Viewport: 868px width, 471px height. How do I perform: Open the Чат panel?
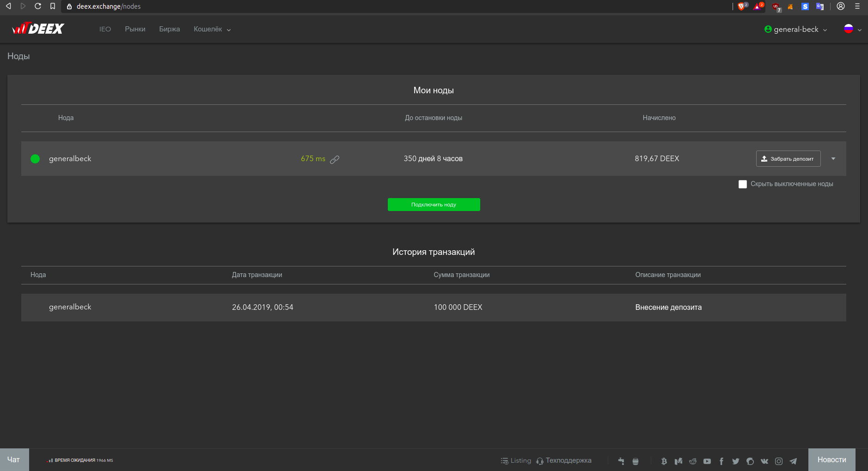coord(14,460)
